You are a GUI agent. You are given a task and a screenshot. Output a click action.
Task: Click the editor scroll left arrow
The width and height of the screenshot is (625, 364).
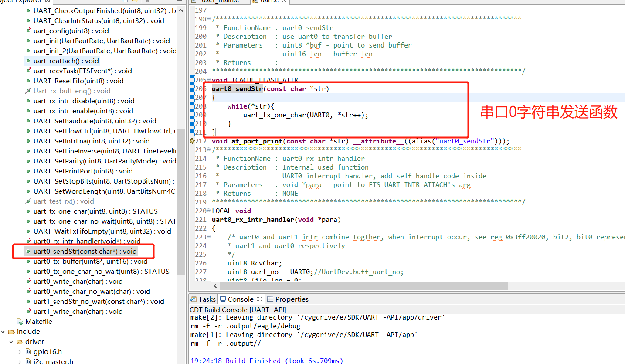[216, 286]
